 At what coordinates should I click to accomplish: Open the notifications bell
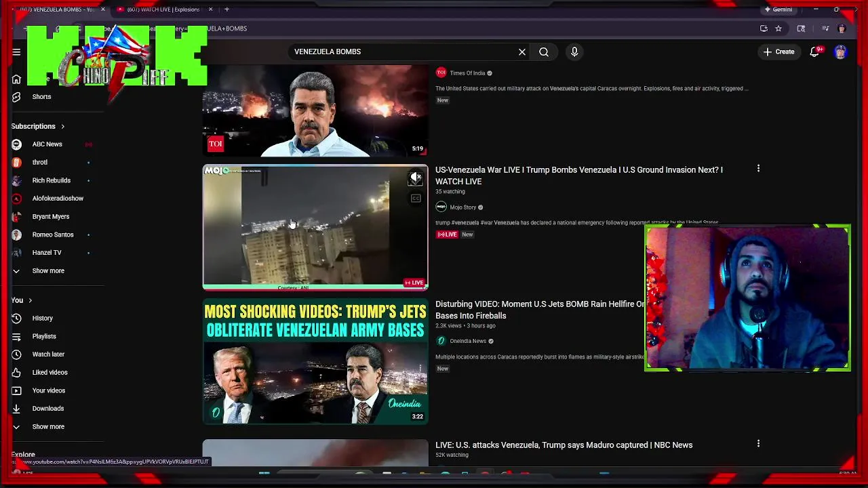(x=815, y=52)
